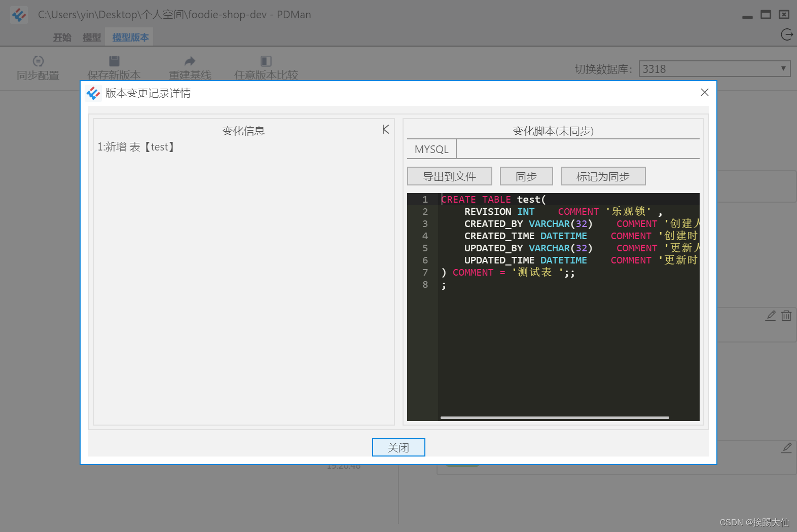Click the 同步配置 toolbar label
Screen dimensions: 797x532
pyautogui.click(x=38, y=75)
